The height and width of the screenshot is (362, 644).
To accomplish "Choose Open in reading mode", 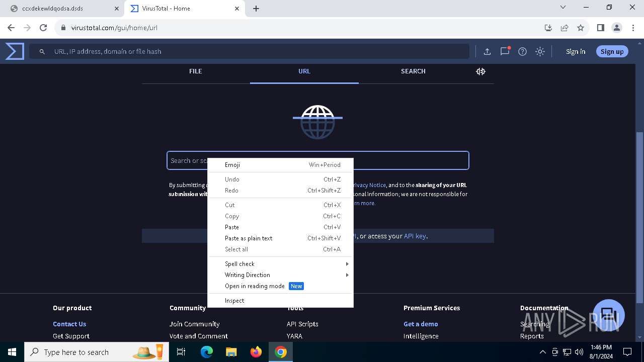I will [x=281, y=286].
